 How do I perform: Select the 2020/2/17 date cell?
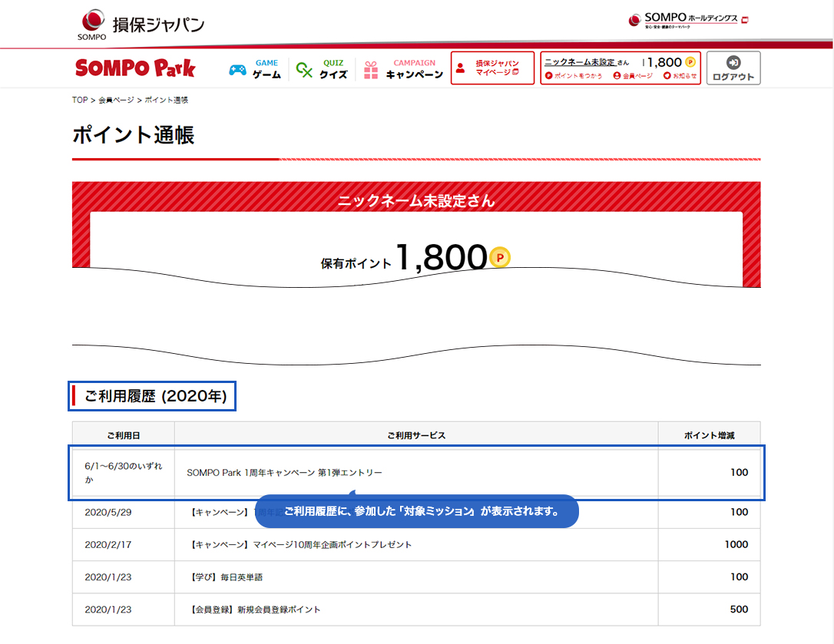(x=124, y=544)
